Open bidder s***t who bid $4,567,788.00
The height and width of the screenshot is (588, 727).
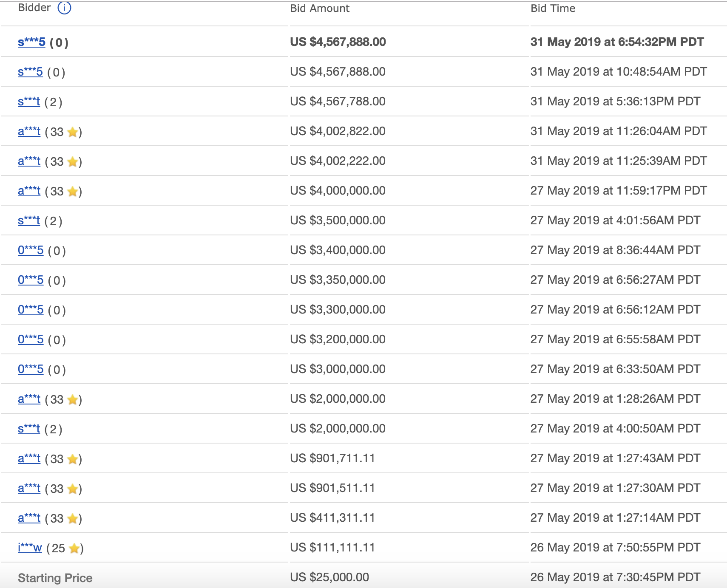point(29,102)
